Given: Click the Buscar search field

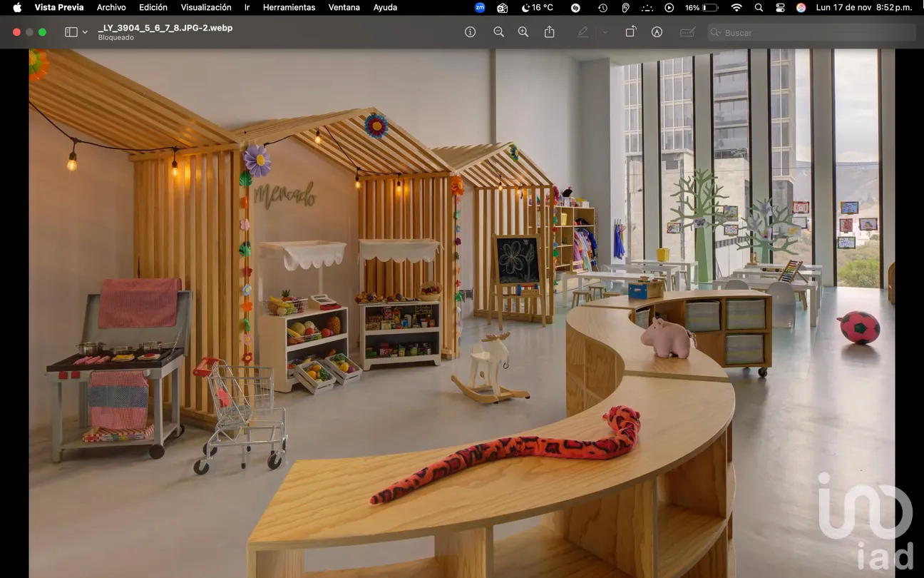Looking at the screenshot, I should click(811, 32).
